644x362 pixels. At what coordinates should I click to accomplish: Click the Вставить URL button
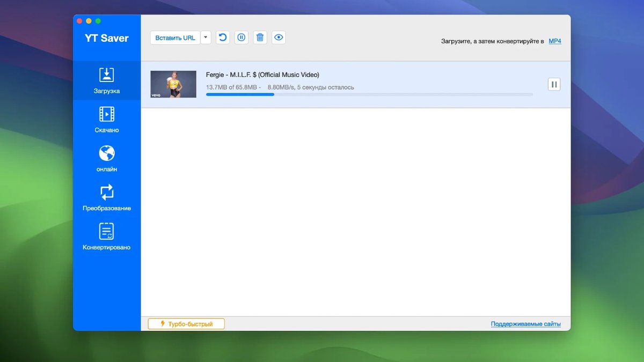click(x=175, y=38)
